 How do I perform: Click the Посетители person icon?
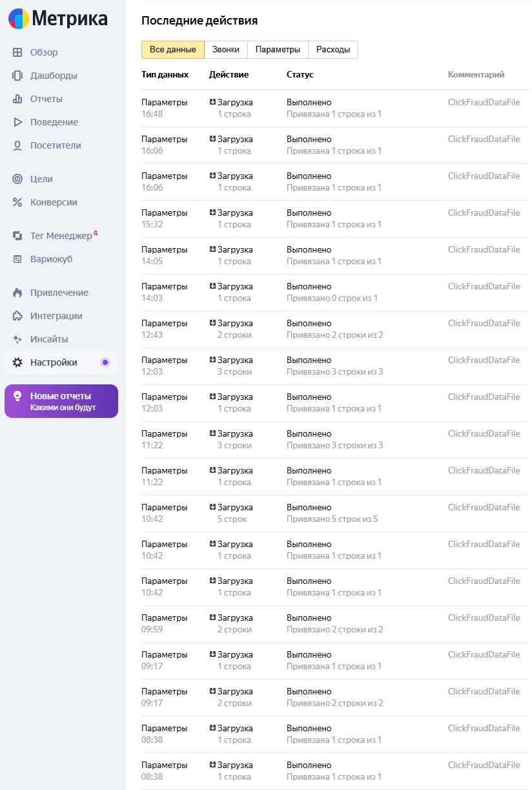[17, 145]
